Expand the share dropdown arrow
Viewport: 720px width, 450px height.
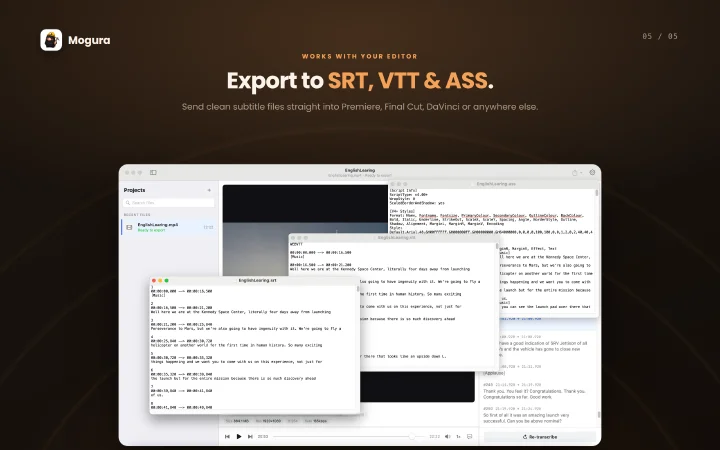click(x=581, y=173)
